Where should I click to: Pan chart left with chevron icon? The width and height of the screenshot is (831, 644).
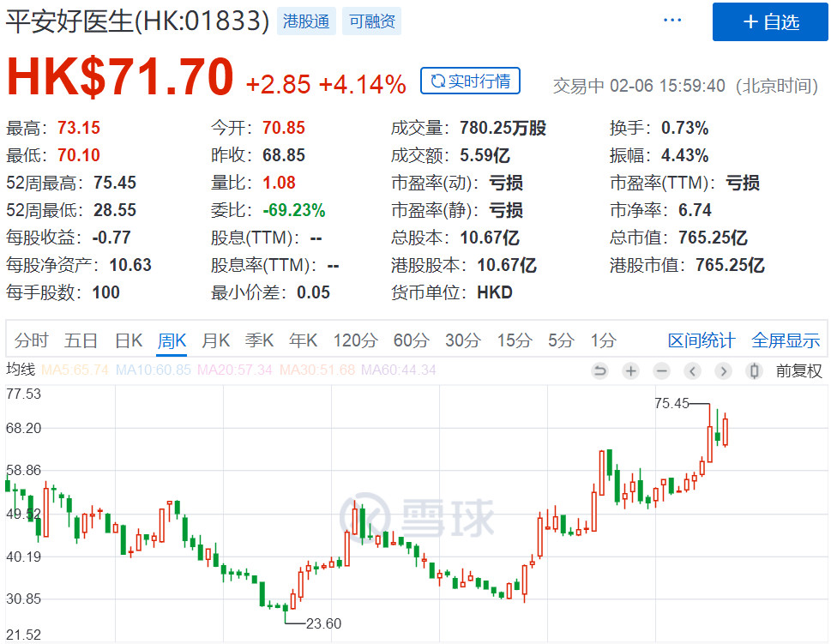click(692, 370)
